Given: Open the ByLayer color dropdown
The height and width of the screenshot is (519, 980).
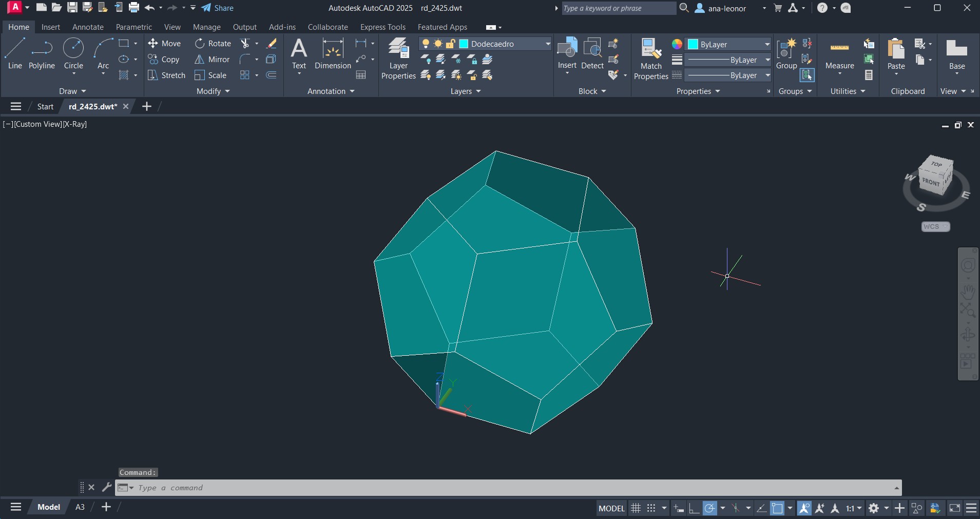Looking at the screenshot, I should tap(767, 44).
